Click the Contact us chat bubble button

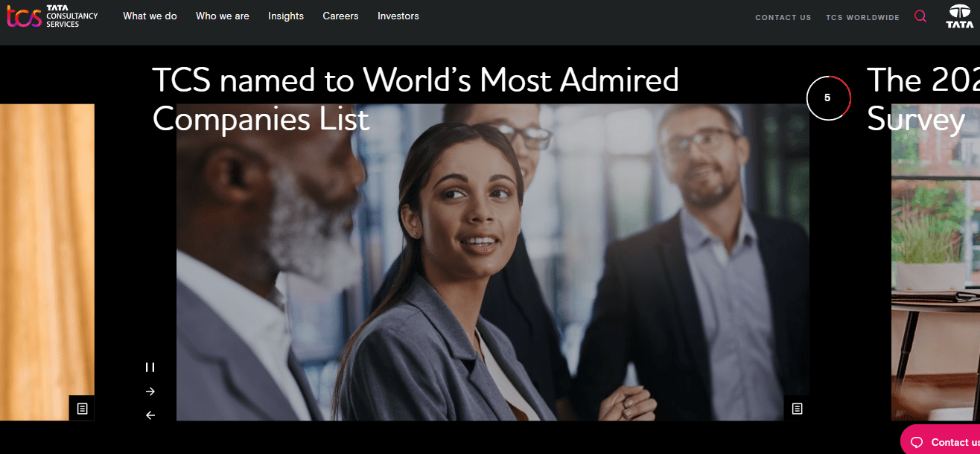941,441
